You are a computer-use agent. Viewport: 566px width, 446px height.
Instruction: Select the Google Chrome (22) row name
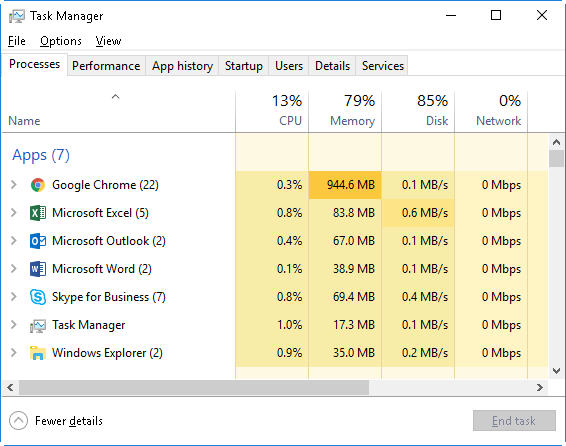coord(105,185)
